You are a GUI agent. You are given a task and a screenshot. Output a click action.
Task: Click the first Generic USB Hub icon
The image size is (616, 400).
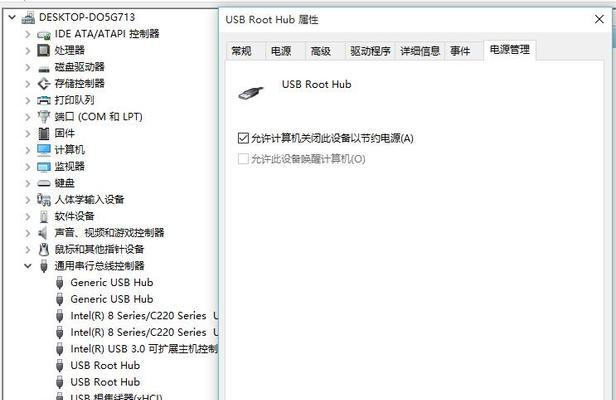click(x=60, y=283)
